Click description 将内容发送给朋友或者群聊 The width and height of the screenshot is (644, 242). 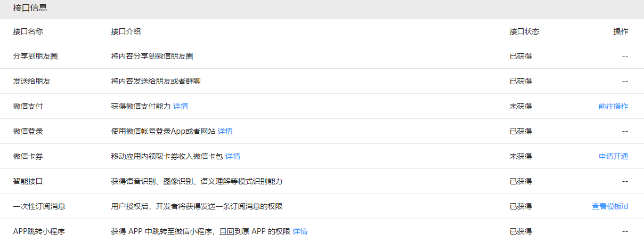point(156,81)
